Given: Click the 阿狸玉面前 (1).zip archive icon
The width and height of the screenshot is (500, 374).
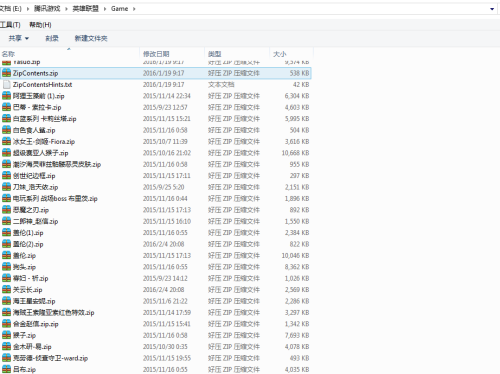Looking at the screenshot, I should (x=6, y=96).
